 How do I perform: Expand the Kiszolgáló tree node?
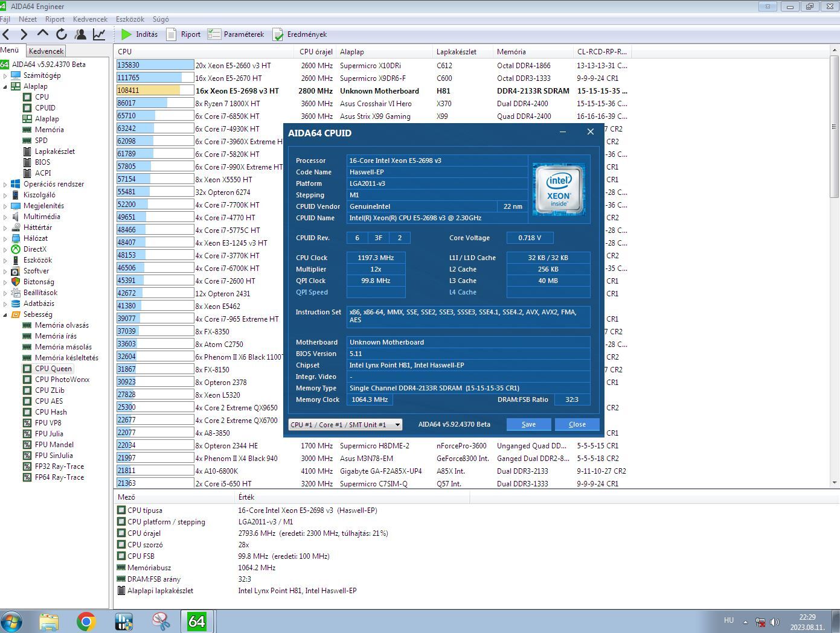pyautogui.click(x=5, y=195)
